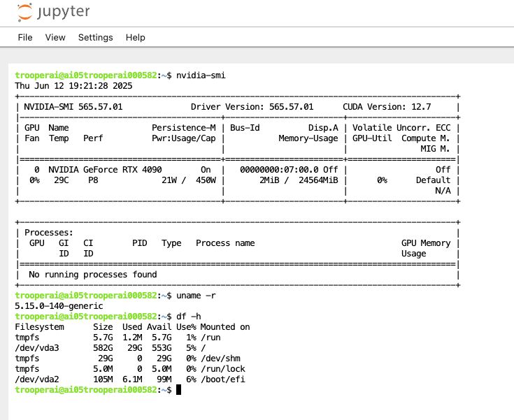This screenshot has width=514, height=420.
Task: Click the 'nvidia-smi' command text
Action: (201, 75)
